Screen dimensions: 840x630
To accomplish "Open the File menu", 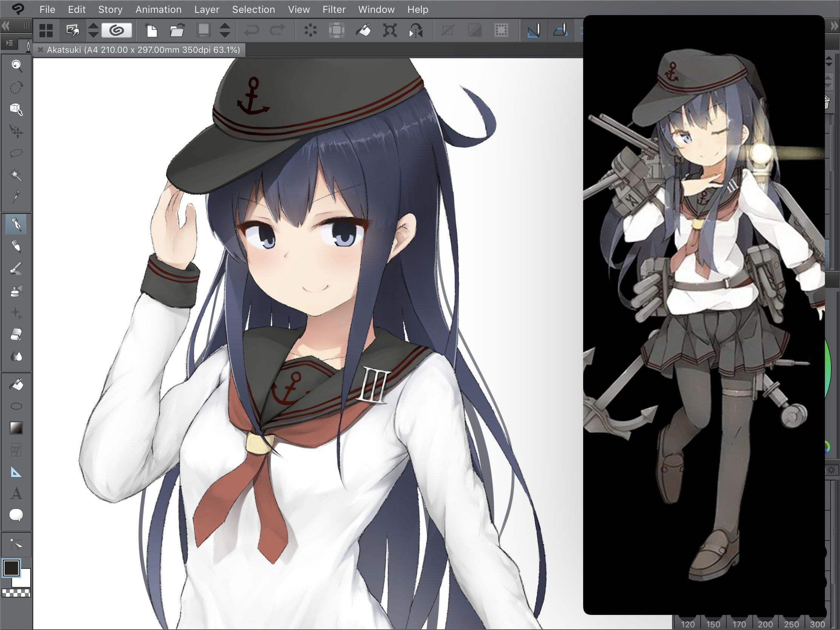I will pyautogui.click(x=48, y=9).
